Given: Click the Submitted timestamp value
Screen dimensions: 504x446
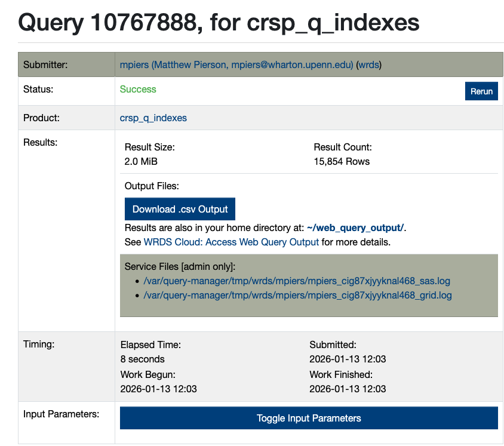Looking at the screenshot, I should click(x=348, y=359).
